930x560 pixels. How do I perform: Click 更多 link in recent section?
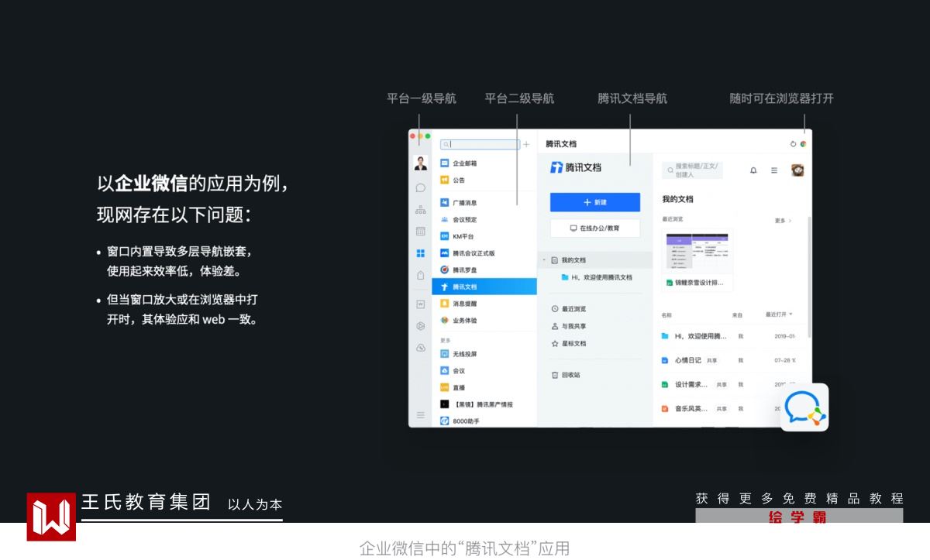pos(783,221)
